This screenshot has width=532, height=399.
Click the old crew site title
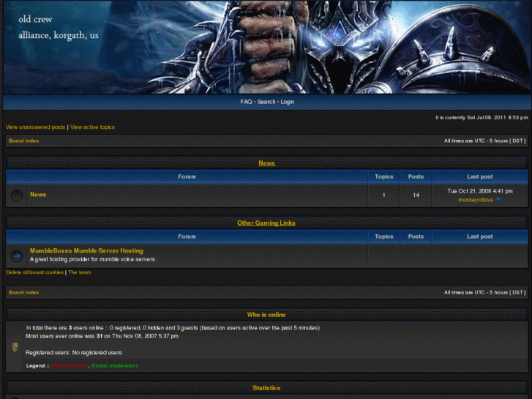coord(35,19)
